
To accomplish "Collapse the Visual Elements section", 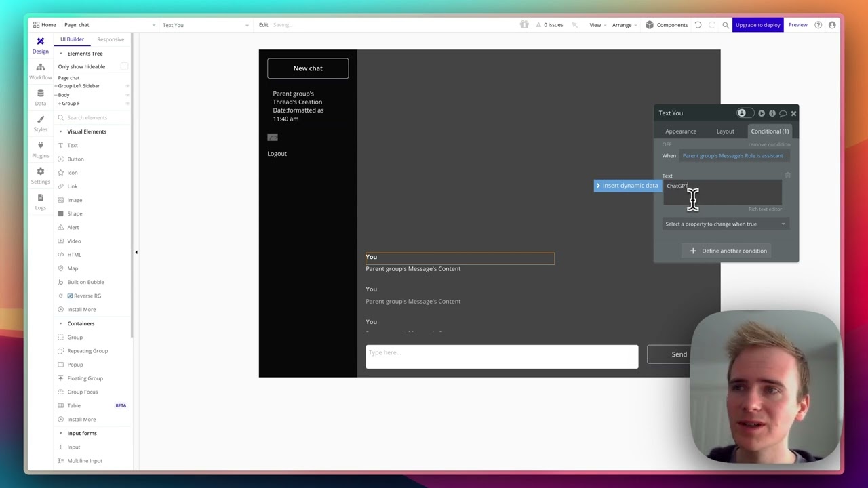I will point(60,131).
